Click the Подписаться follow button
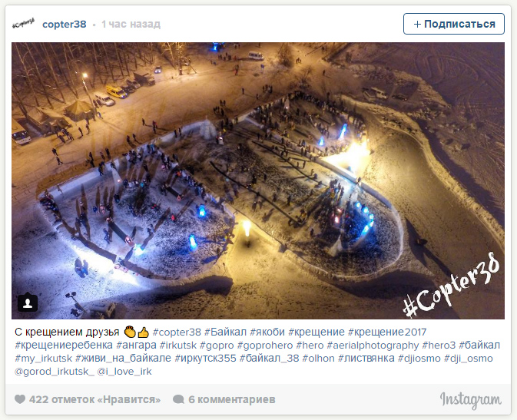Viewport: 517px width, 420px height. coord(454,24)
